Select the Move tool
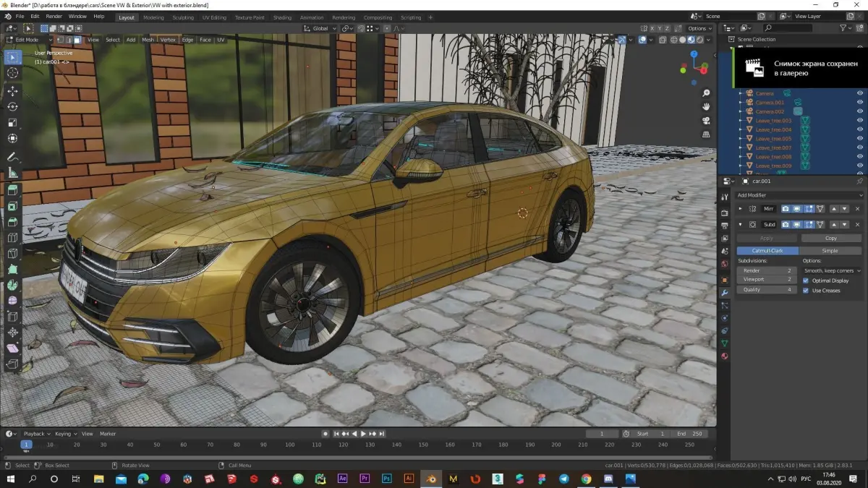The width and height of the screenshot is (868, 488). pos(13,91)
